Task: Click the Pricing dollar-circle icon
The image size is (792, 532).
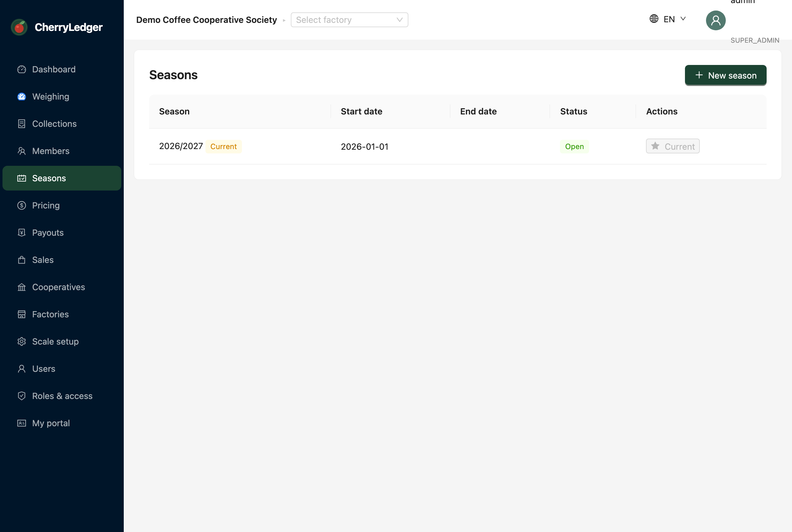Action: point(22,205)
